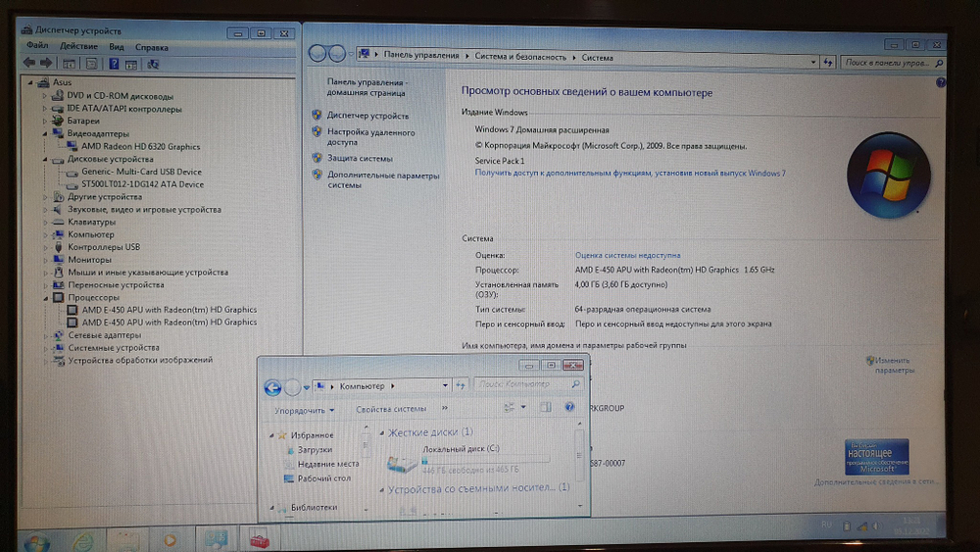Refresh the Компьютер explorer address bar
Viewport: 980px width, 552px height.
461,385
